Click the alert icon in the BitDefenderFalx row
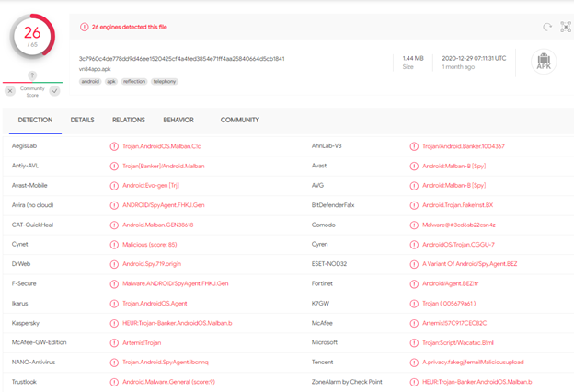574x392 pixels. [x=414, y=205]
